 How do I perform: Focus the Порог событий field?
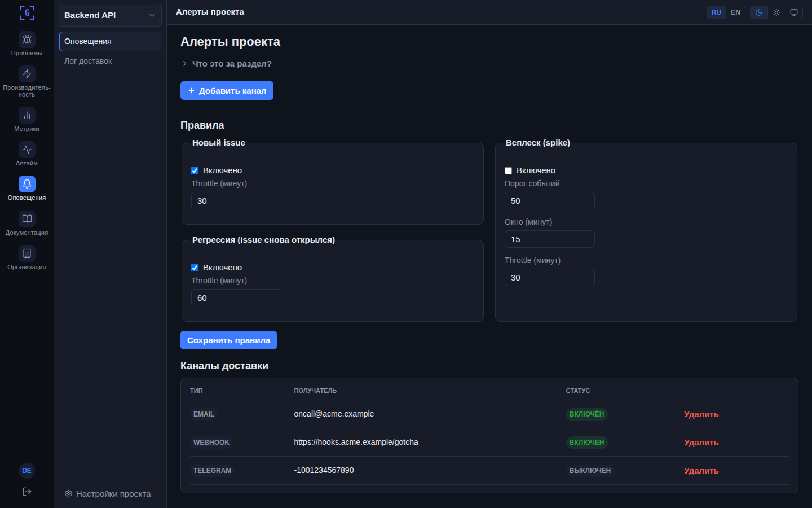[x=550, y=201]
